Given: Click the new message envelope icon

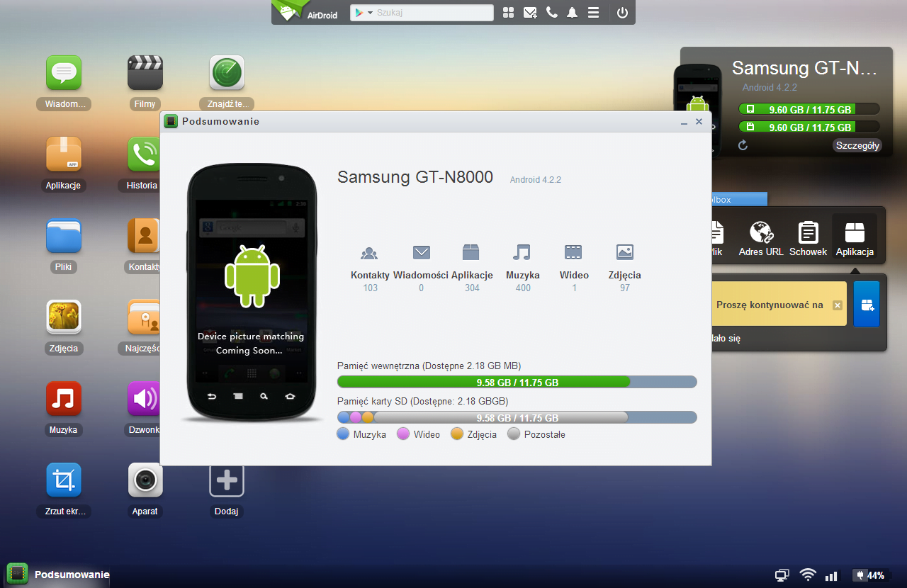Looking at the screenshot, I should click(x=530, y=13).
